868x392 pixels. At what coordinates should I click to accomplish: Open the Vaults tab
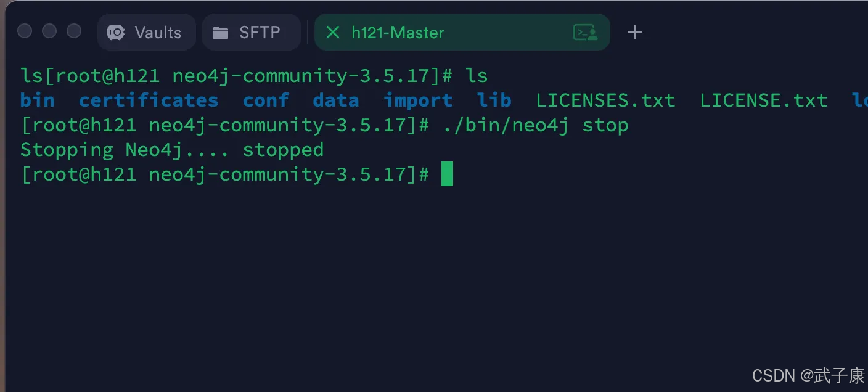click(x=147, y=32)
